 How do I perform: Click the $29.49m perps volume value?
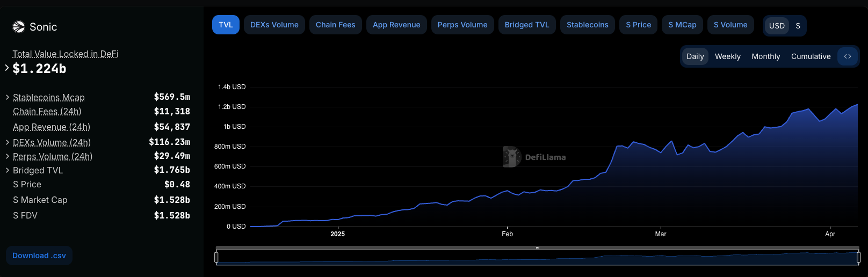[x=172, y=156]
